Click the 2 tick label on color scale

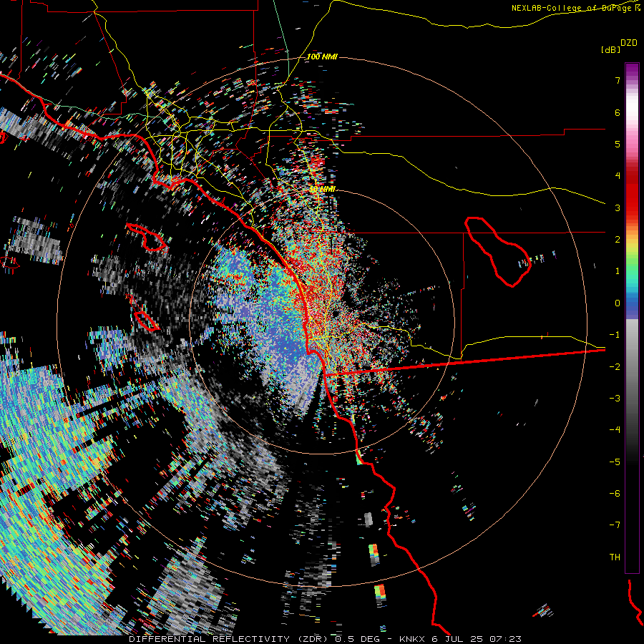coord(618,240)
